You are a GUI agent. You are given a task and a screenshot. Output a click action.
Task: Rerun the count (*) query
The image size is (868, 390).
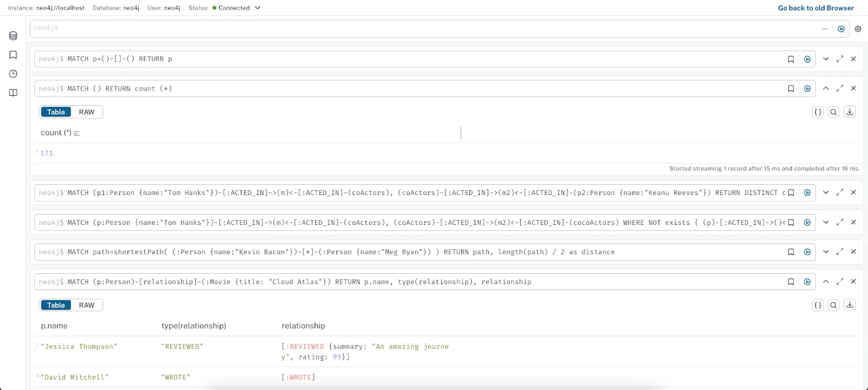pyautogui.click(x=807, y=89)
